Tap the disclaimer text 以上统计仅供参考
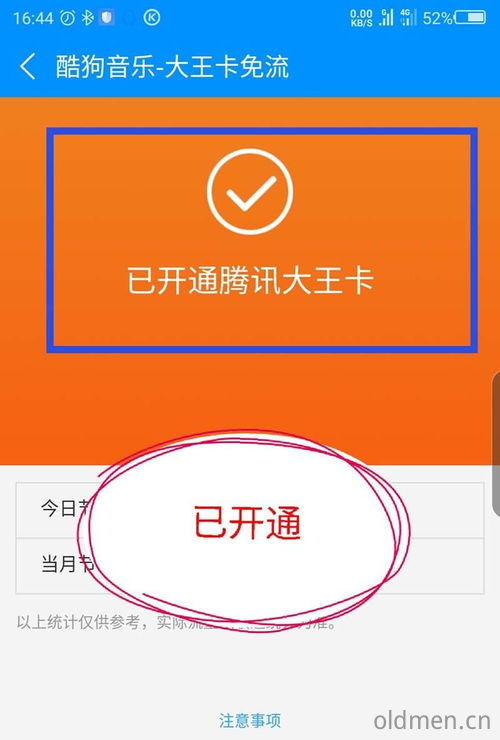The width and height of the screenshot is (500, 740). tap(78, 622)
